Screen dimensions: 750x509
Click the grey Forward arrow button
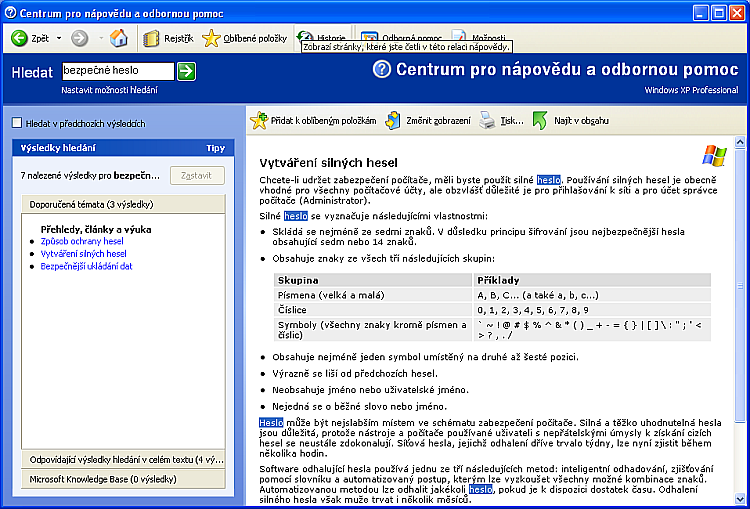coord(80,39)
